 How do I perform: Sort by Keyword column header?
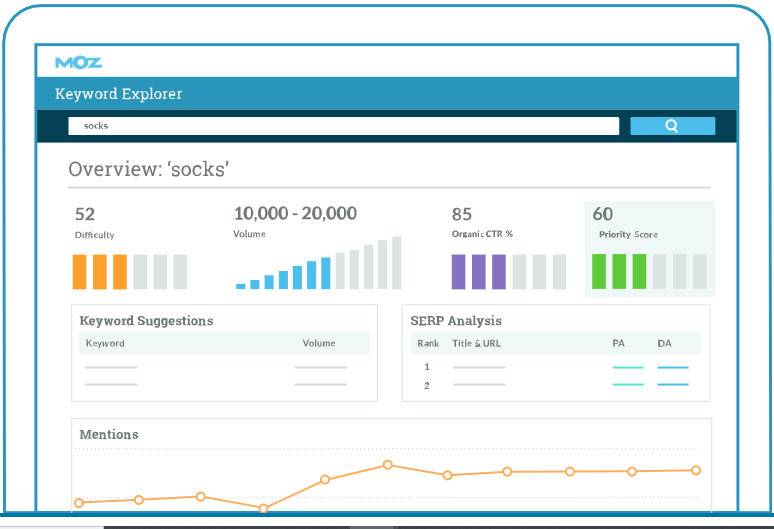click(105, 343)
